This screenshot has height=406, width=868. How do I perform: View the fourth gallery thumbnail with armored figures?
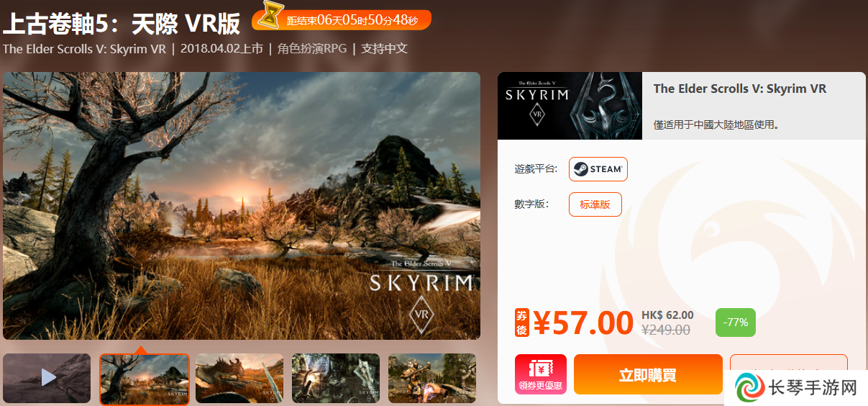tap(336, 378)
